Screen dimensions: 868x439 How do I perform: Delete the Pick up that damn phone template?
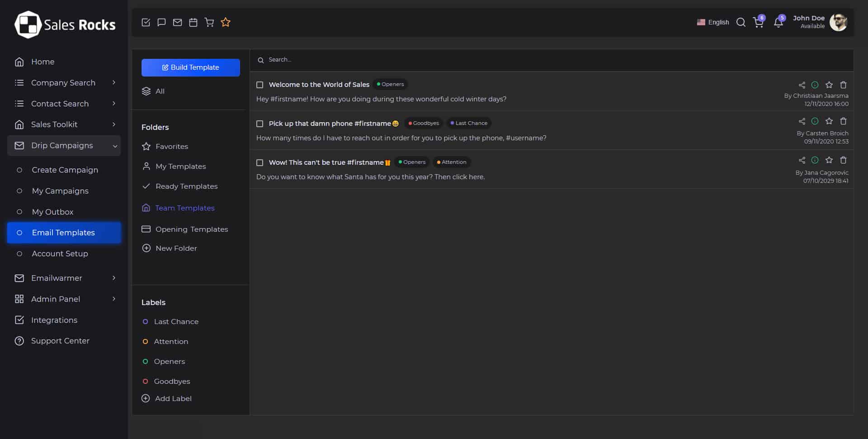point(843,121)
